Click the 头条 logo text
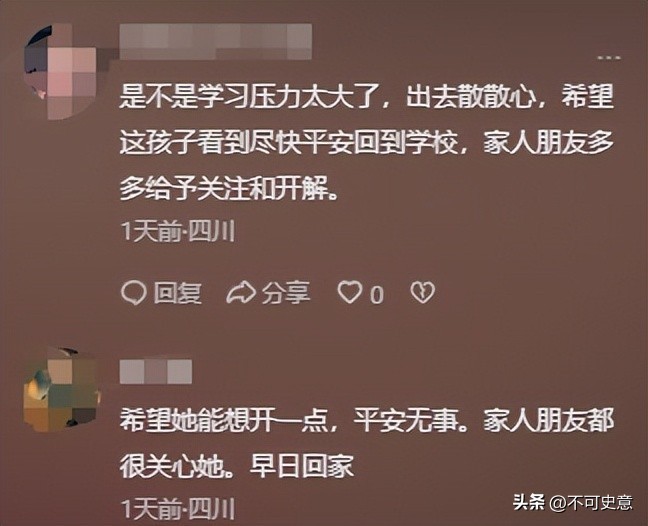This screenshot has width=648, height=526. (529, 502)
